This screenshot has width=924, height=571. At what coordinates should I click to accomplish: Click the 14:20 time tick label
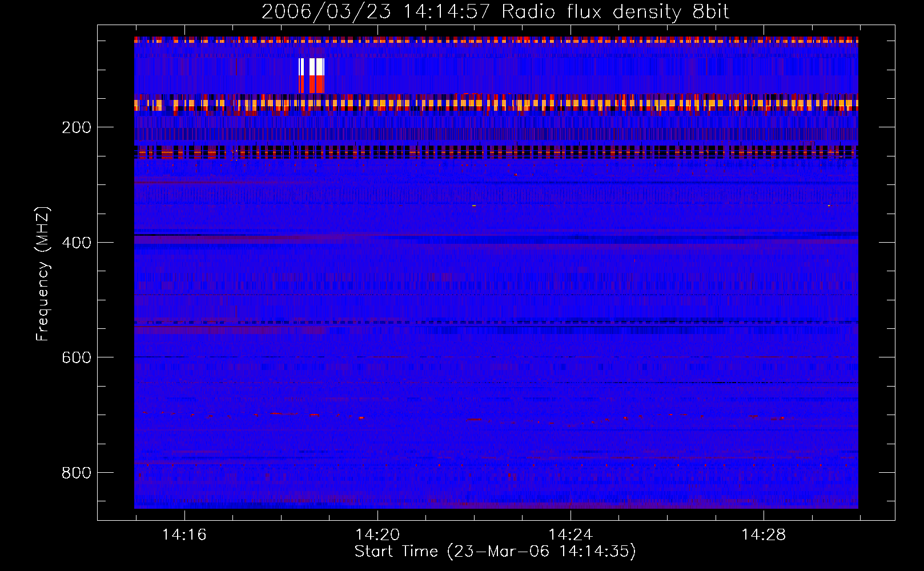coord(377,535)
